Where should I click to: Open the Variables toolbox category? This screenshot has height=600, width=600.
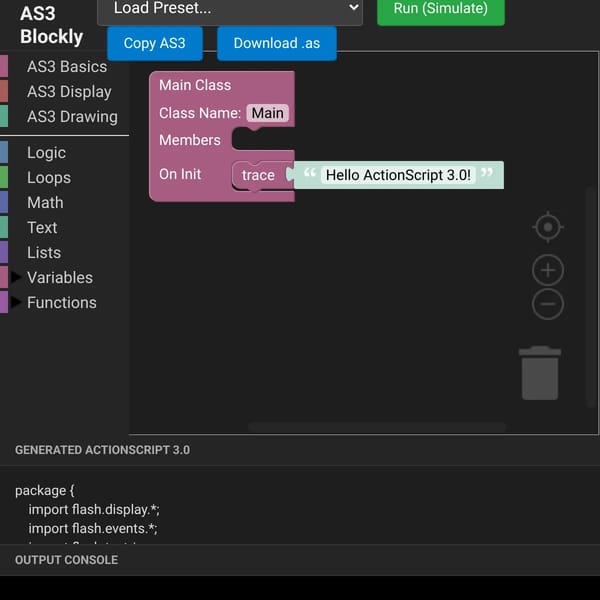pyautogui.click(x=64, y=277)
